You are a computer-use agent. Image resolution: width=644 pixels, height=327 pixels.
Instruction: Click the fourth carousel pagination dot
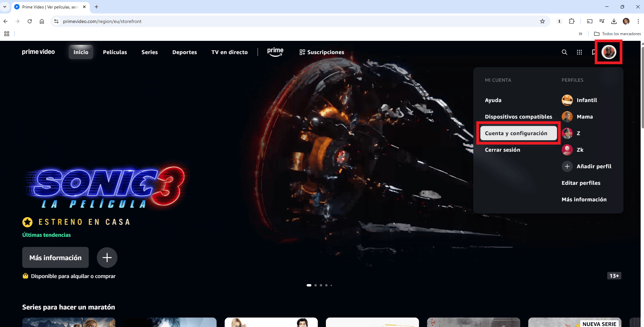(326, 285)
